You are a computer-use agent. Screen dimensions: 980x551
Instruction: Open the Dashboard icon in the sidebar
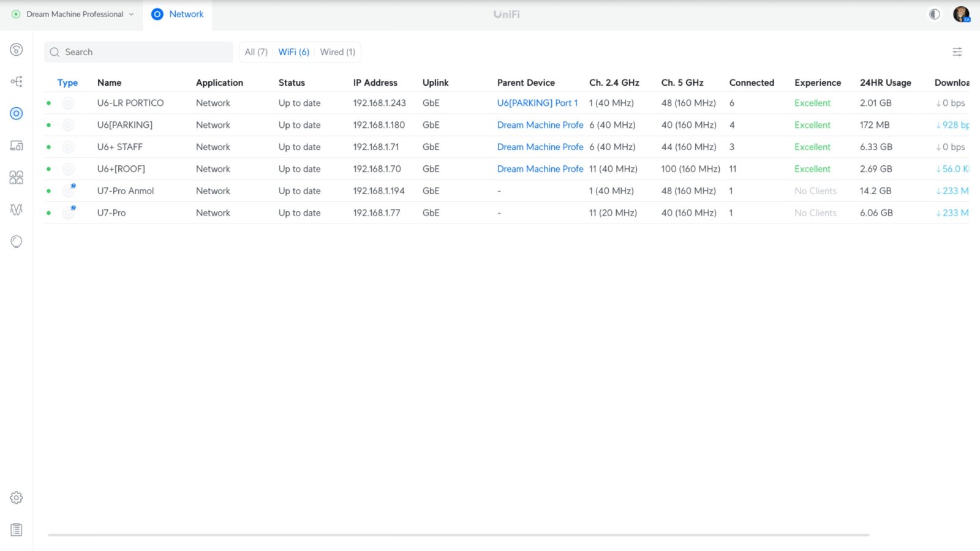pos(17,50)
